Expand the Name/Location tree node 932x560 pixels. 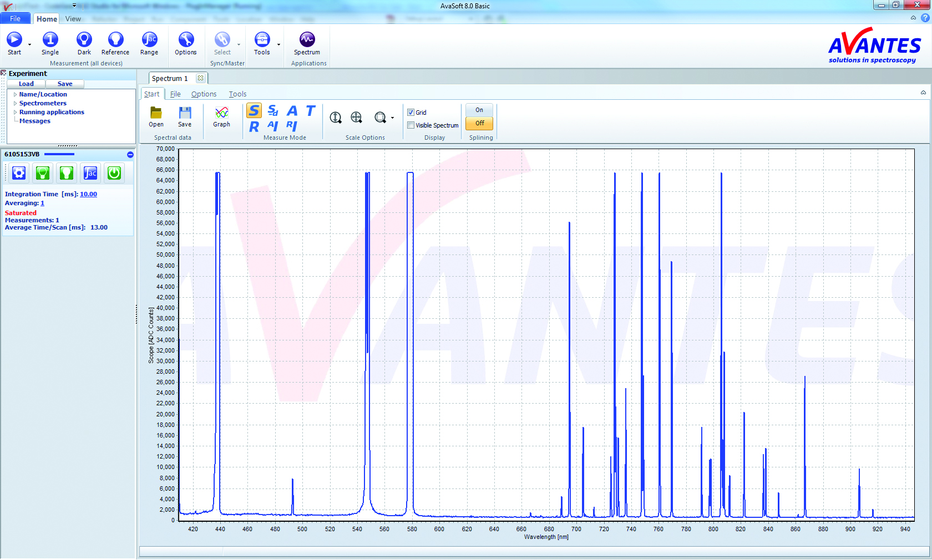click(x=16, y=95)
